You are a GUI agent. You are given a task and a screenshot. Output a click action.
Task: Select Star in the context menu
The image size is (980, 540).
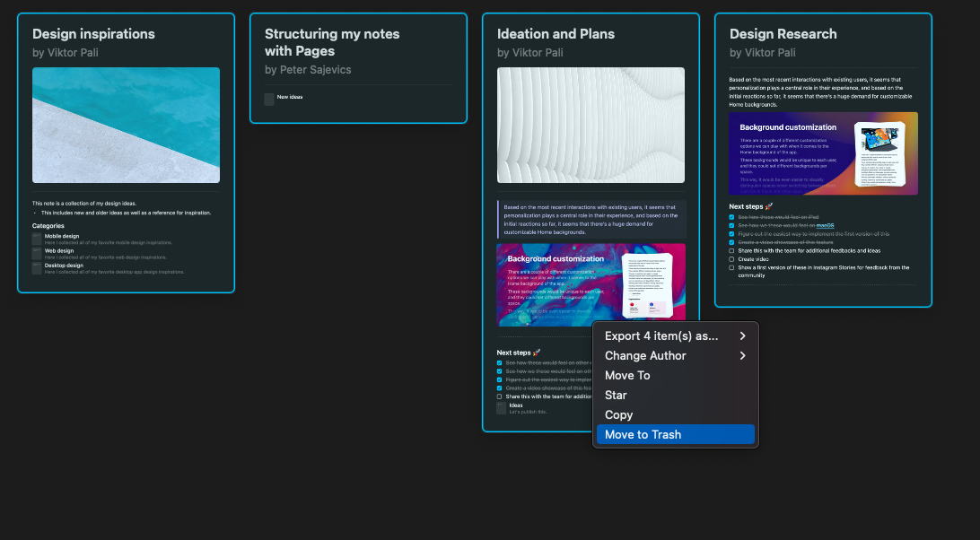point(676,395)
